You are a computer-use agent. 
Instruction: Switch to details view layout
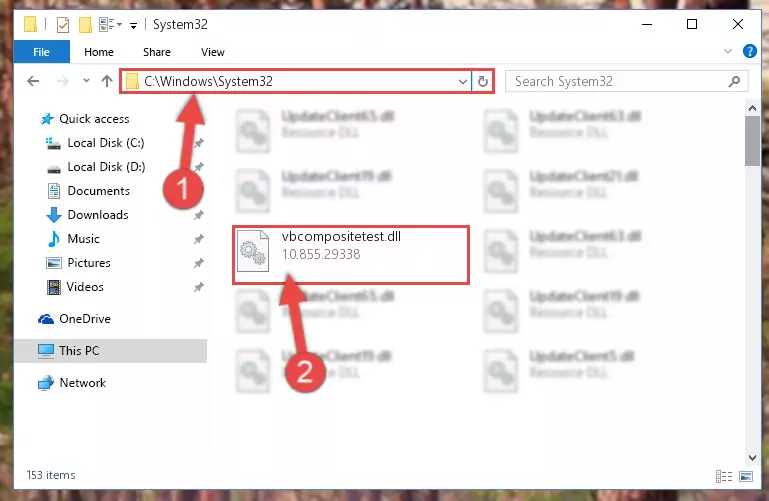pos(724,476)
